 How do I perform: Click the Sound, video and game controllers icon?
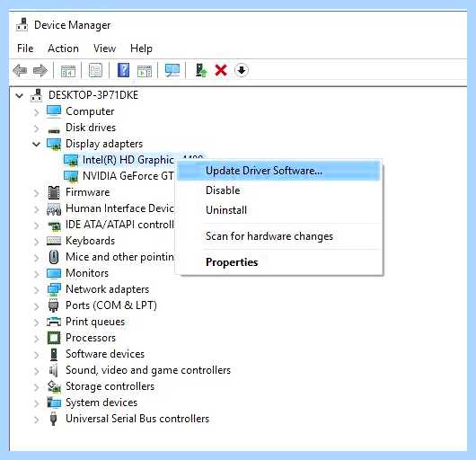point(53,370)
